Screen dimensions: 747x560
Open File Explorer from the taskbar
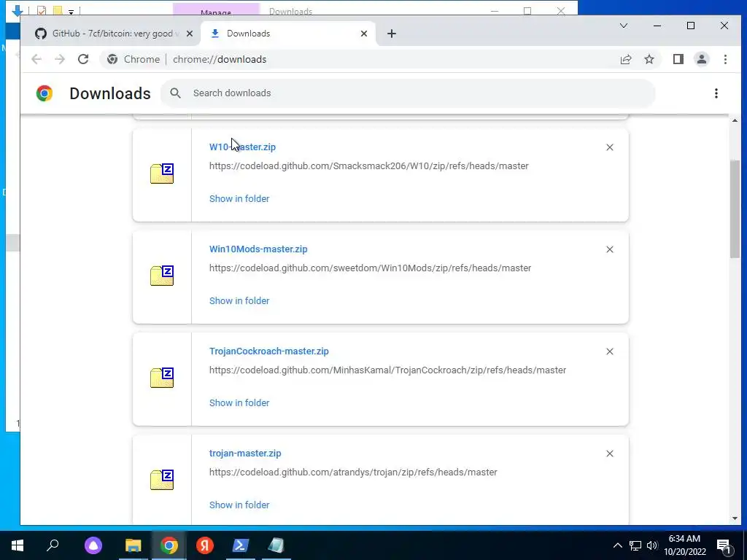(x=133, y=545)
